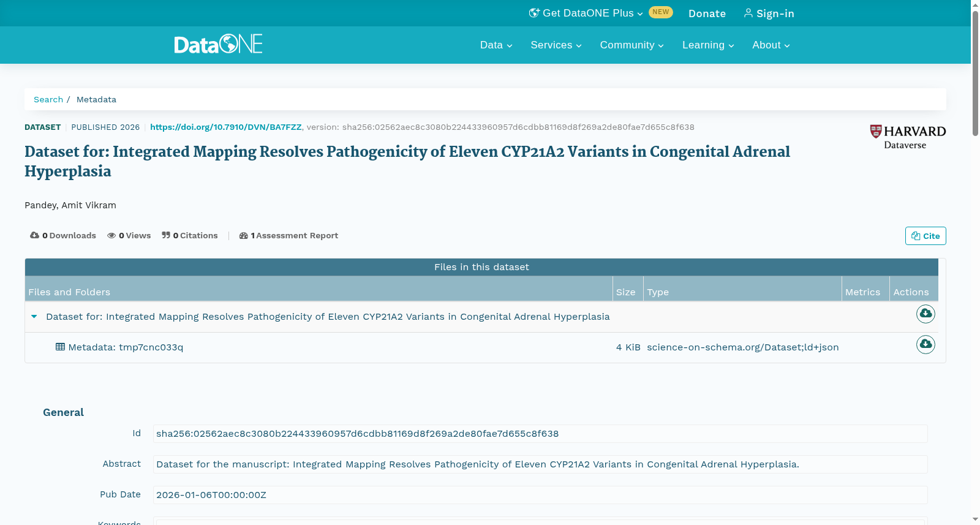Expand the Services menu
Viewport: 980px width, 525px height.
[x=556, y=45]
